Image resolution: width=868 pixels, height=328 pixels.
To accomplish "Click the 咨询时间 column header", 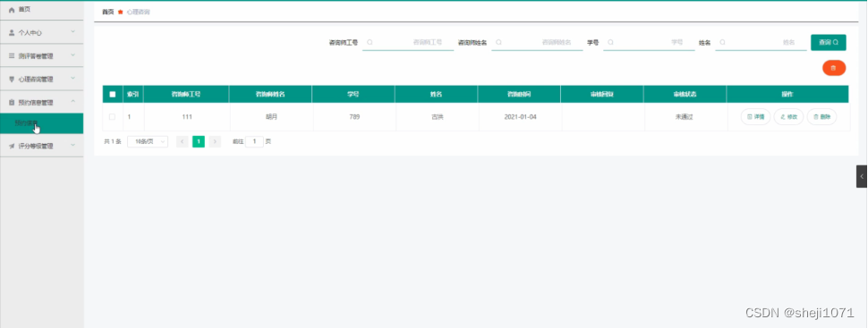I will tap(519, 94).
